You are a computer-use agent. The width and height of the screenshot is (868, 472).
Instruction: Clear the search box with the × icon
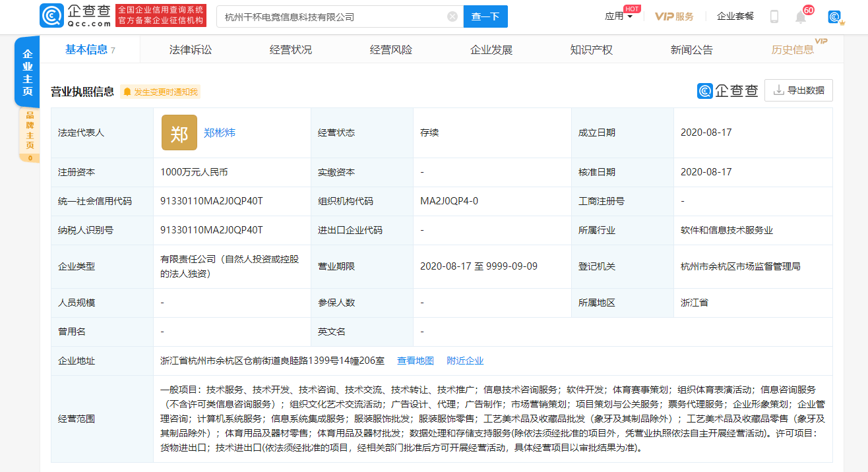tap(452, 16)
